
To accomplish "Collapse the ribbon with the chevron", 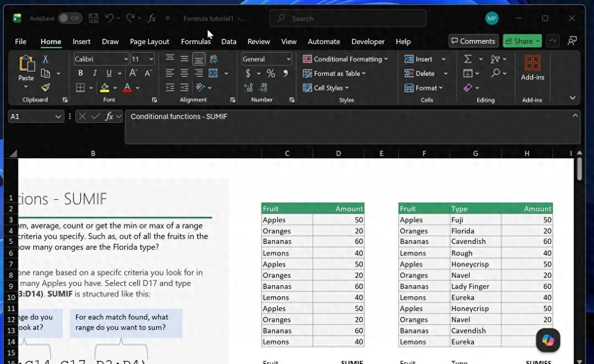I will point(573,98).
